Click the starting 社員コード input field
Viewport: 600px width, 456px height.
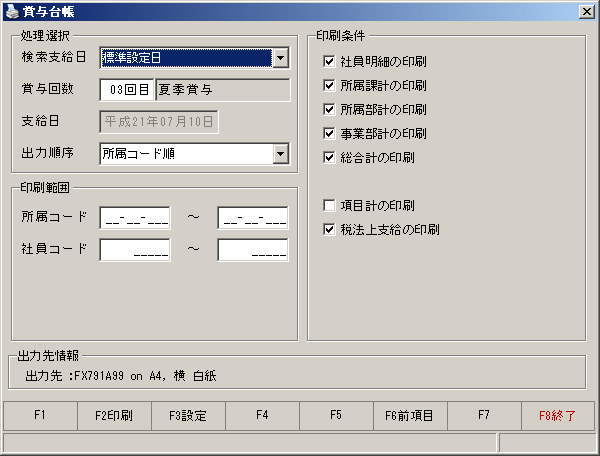coord(135,250)
